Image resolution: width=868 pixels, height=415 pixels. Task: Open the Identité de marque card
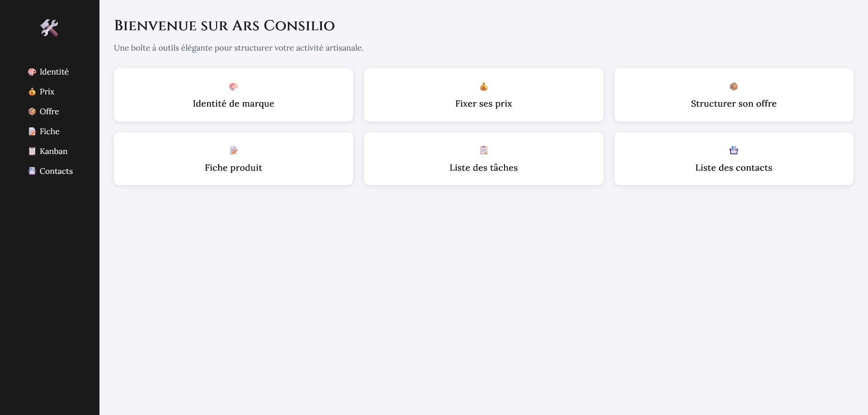point(233,103)
